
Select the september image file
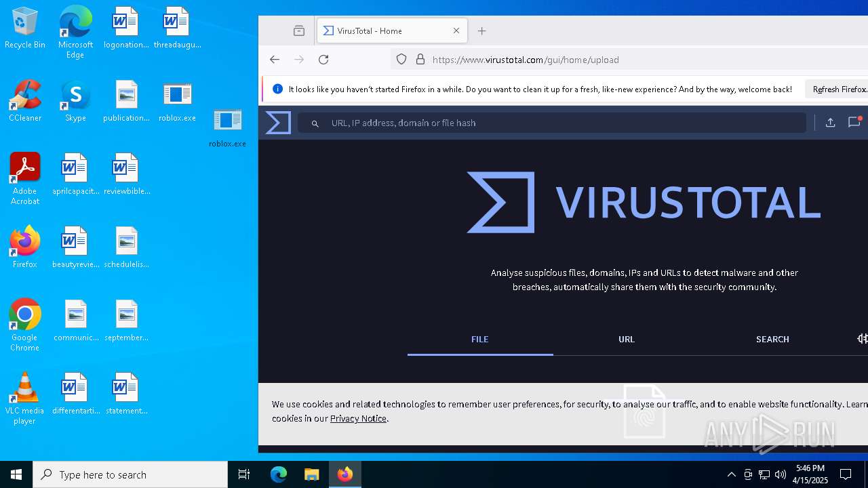click(x=126, y=321)
